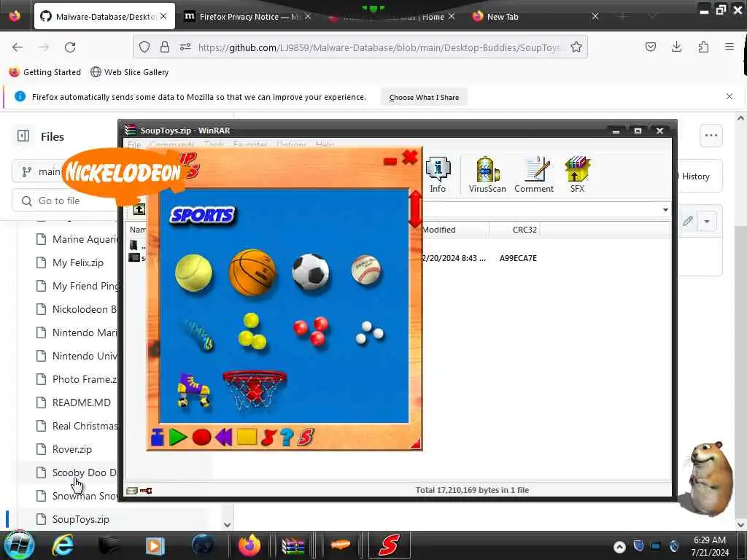Go up one folder in WinRAR
Image resolution: width=747 pixels, height=560 pixels.
139,209
